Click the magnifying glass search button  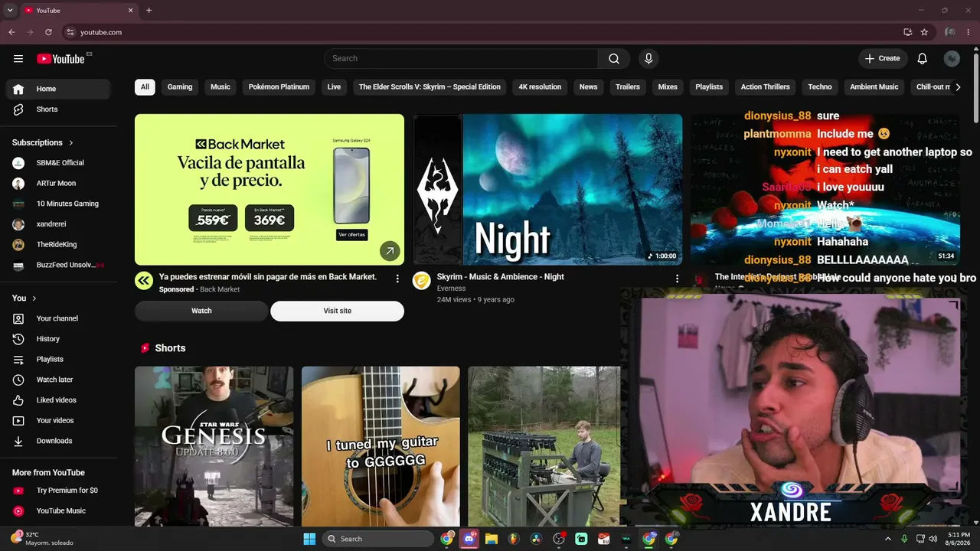coord(614,59)
